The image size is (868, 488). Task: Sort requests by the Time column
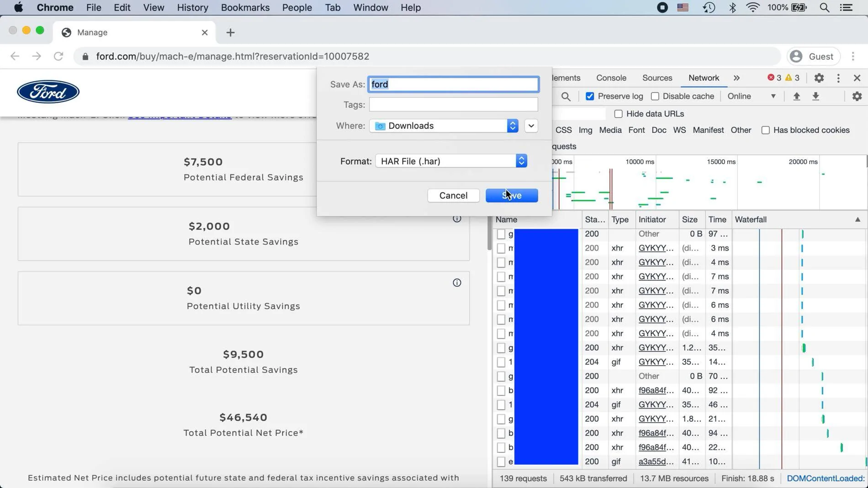[719, 220]
